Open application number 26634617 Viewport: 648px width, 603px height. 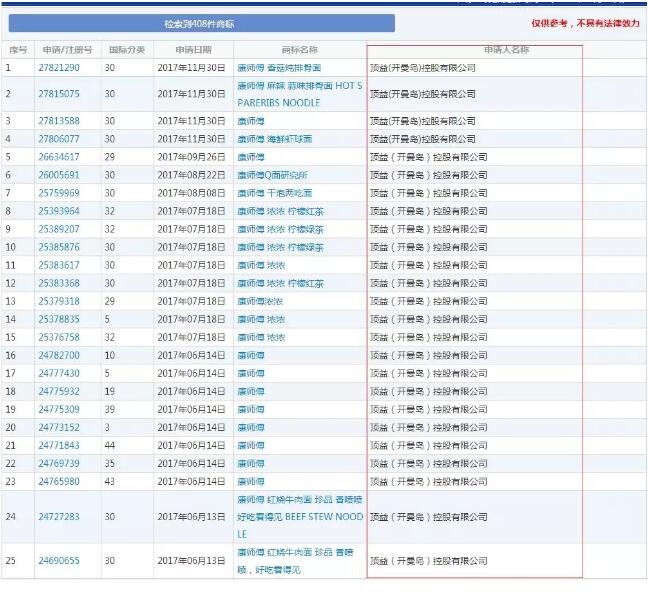[59, 157]
